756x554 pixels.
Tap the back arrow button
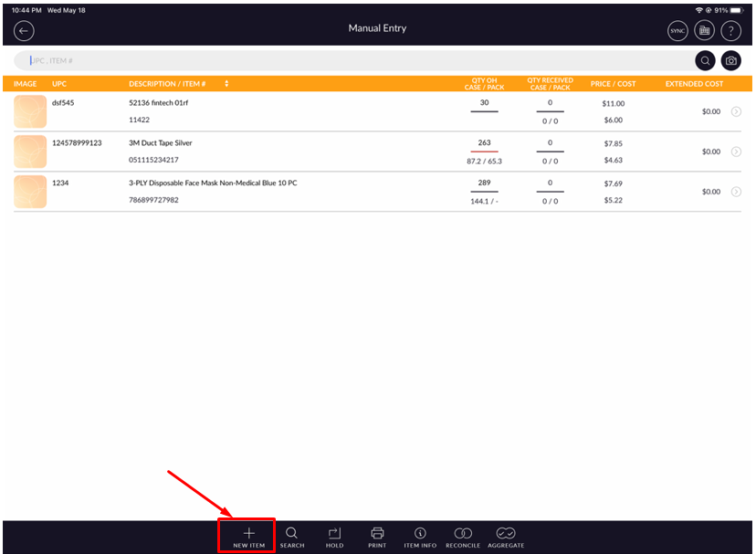24,30
